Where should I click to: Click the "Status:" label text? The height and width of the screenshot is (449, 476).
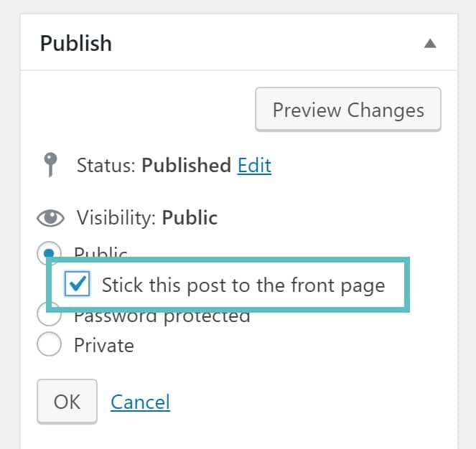point(107,166)
